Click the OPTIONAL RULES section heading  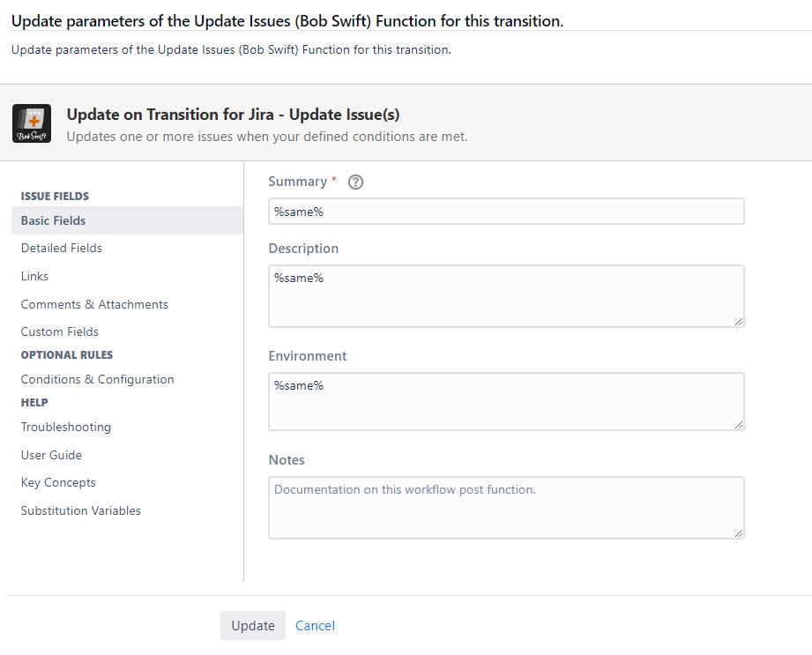click(67, 354)
